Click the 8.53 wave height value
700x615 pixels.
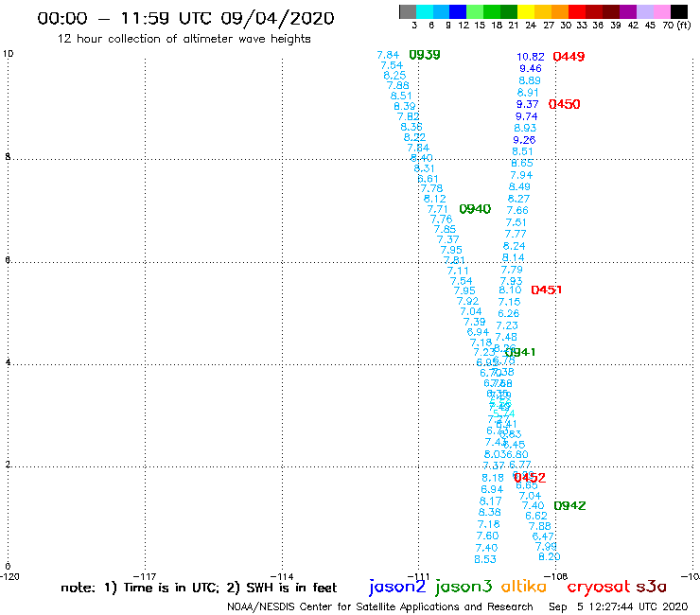click(485, 559)
